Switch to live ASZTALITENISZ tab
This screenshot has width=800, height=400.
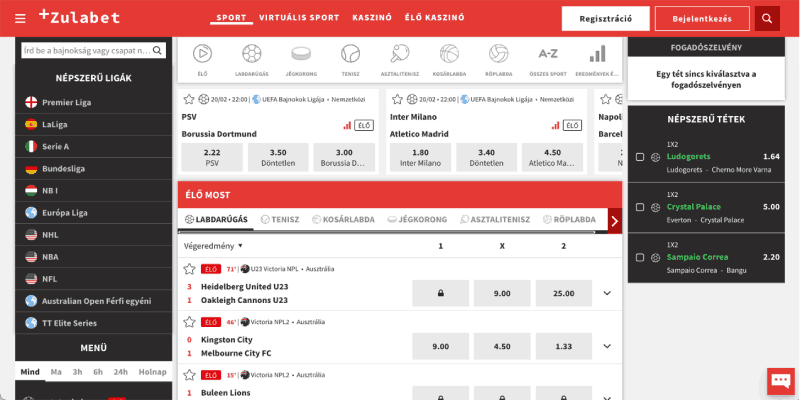coord(494,219)
